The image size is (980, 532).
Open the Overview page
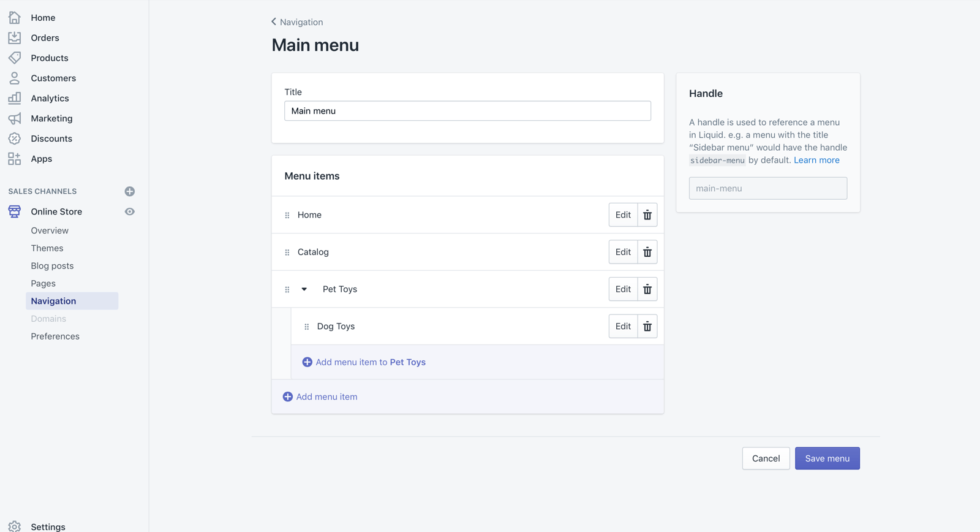point(50,230)
